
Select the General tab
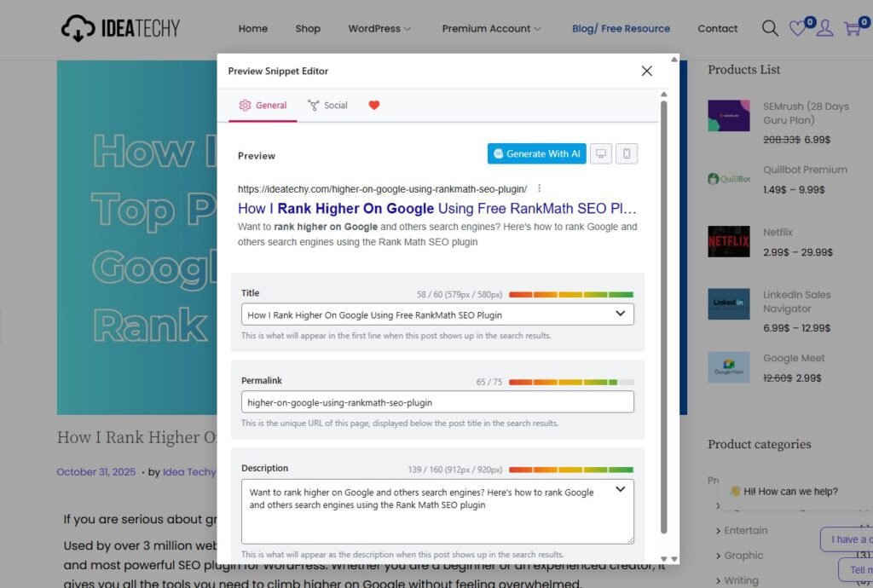click(263, 106)
